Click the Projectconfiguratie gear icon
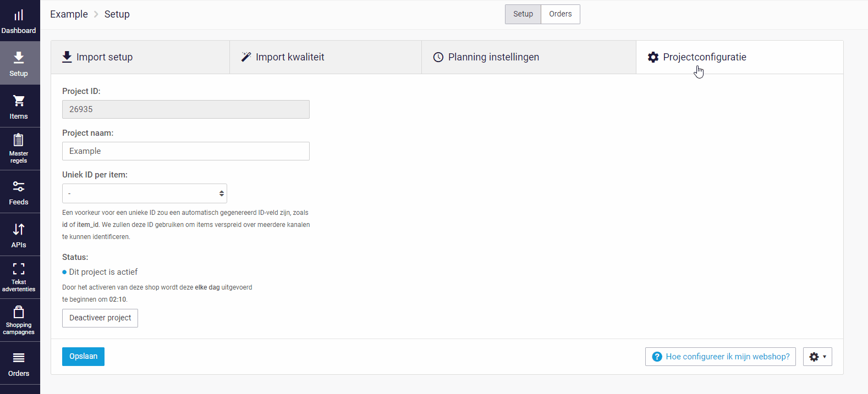The width and height of the screenshot is (868, 394). point(653,57)
